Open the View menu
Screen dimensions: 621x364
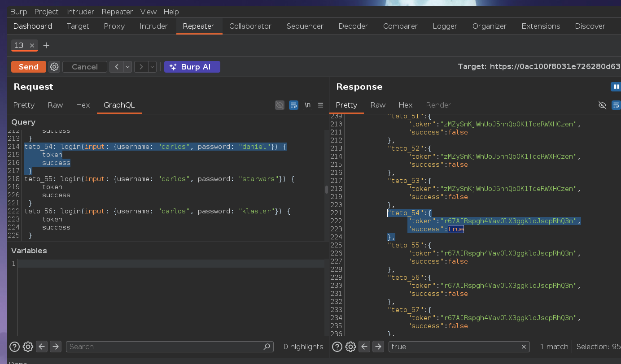[x=149, y=12]
